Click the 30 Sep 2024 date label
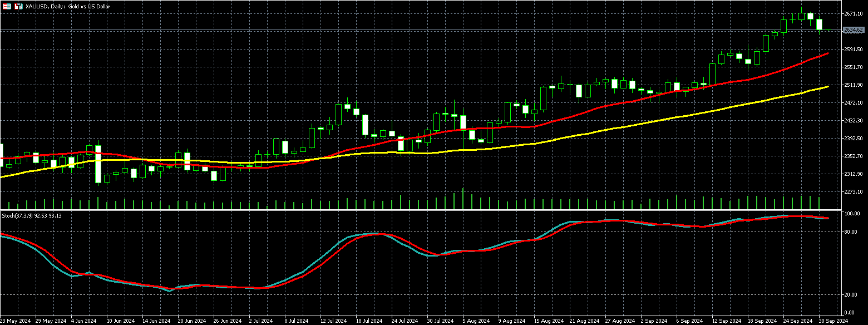The width and height of the screenshot is (868, 325). (832, 321)
